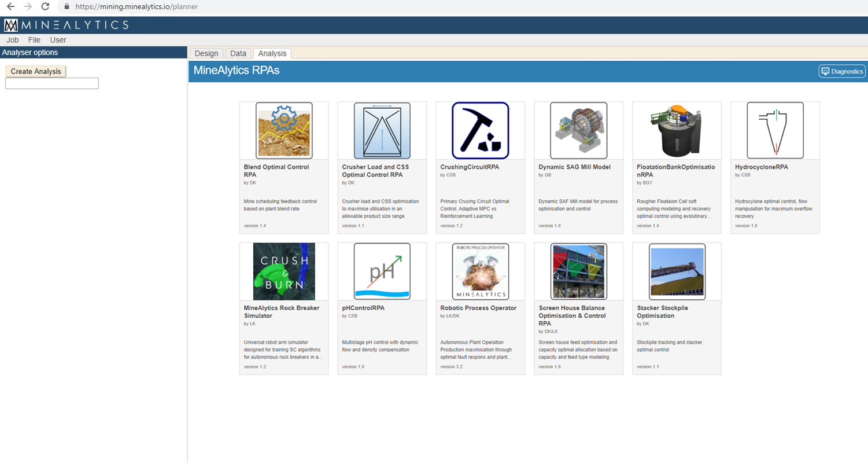Viewport: 868px width, 463px height.
Task: Click the CrushingCircuitRPA title
Action: click(x=470, y=167)
